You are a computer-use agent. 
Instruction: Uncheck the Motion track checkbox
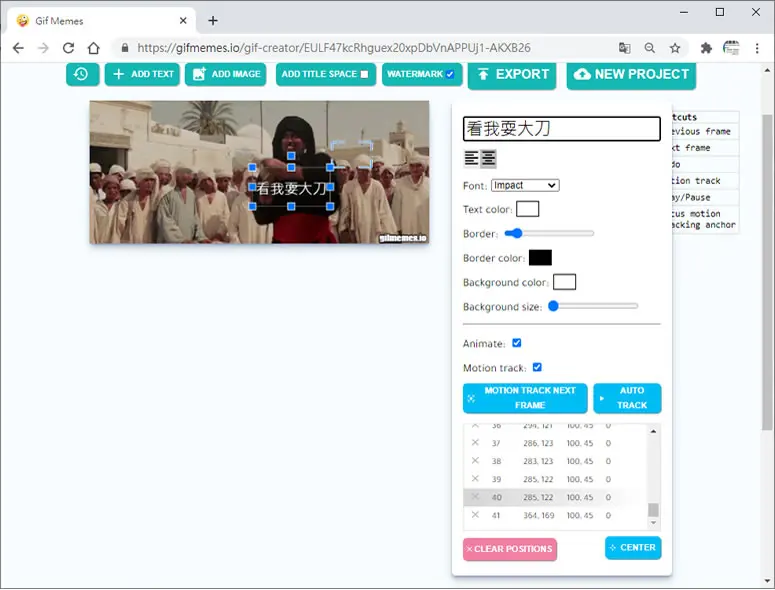537,367
